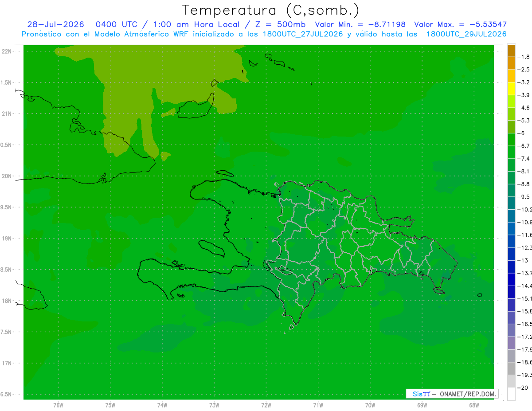The width and height of the screenshot is (532, 411).
Task: Select the yellow swatch between -3.2 and -3.9
Action: pos(511,89)
